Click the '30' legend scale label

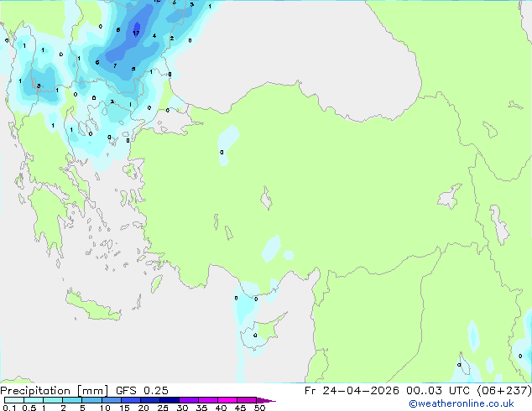coord(182,408)
